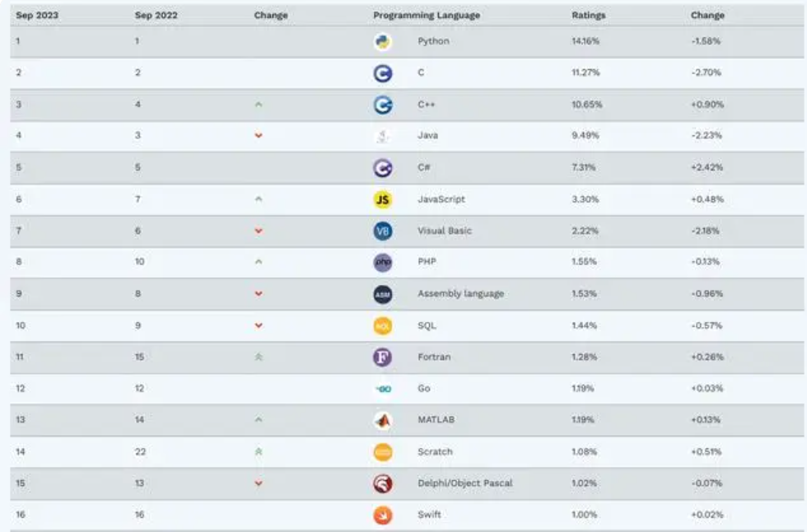Click the +0.48% change for JavaScript
The height and width of the screenshot is (532, 807).
pos(707,199)
